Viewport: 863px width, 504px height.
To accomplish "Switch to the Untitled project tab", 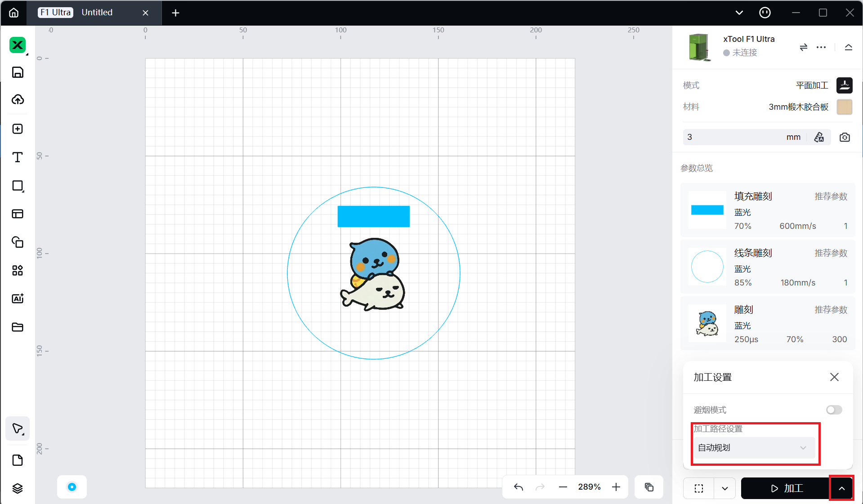I will point(97,13).
